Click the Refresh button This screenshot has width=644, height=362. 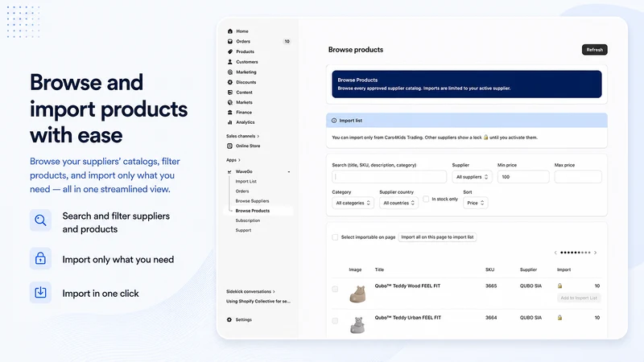click(594, 50)
